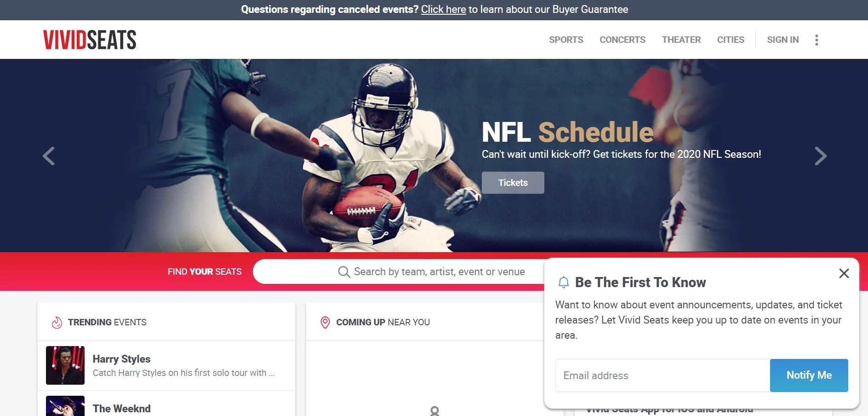Click the Sign In link
Screen dimensions: 868x416
pyautogui.click(x=783, y=40)
